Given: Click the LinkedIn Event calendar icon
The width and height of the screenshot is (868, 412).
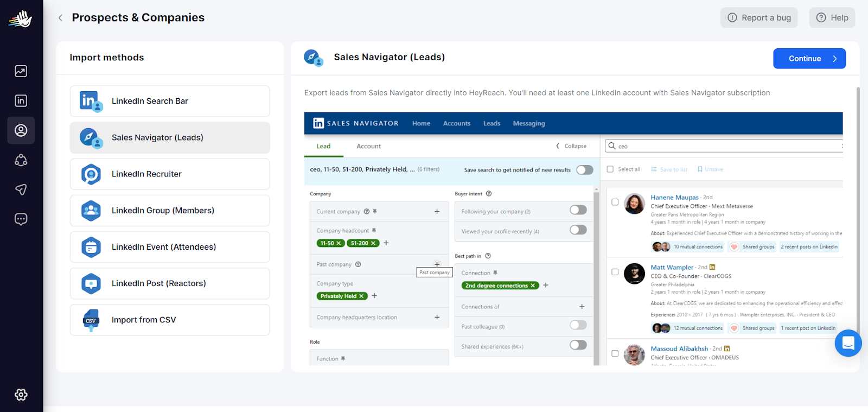Looking at the screenshot, I should tap(91, 247).
